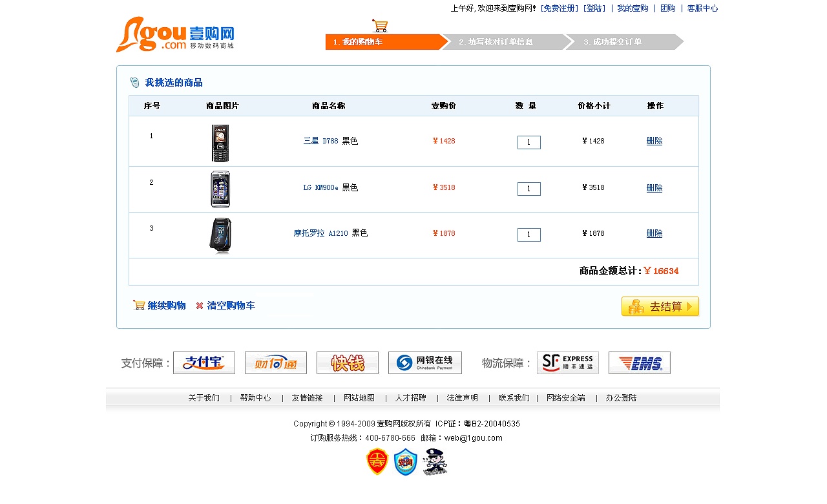
Task: Open the LG KM900e product name link
Action: click(x=321, y=187)
